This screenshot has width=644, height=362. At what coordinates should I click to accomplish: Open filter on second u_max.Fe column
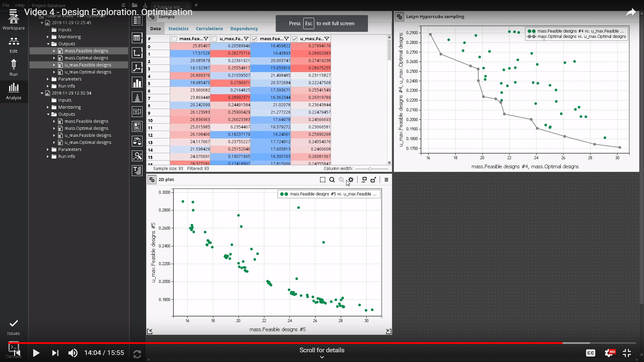327,39
